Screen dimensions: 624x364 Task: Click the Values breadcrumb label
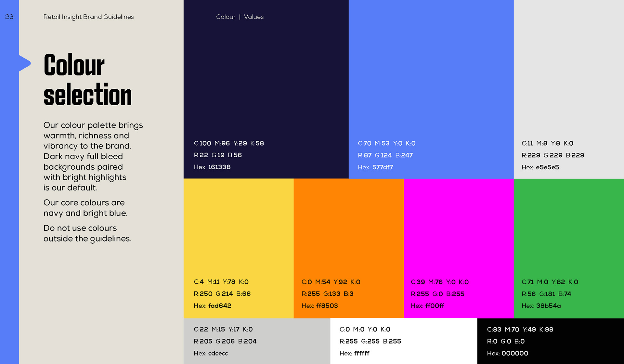pos(253,17)
